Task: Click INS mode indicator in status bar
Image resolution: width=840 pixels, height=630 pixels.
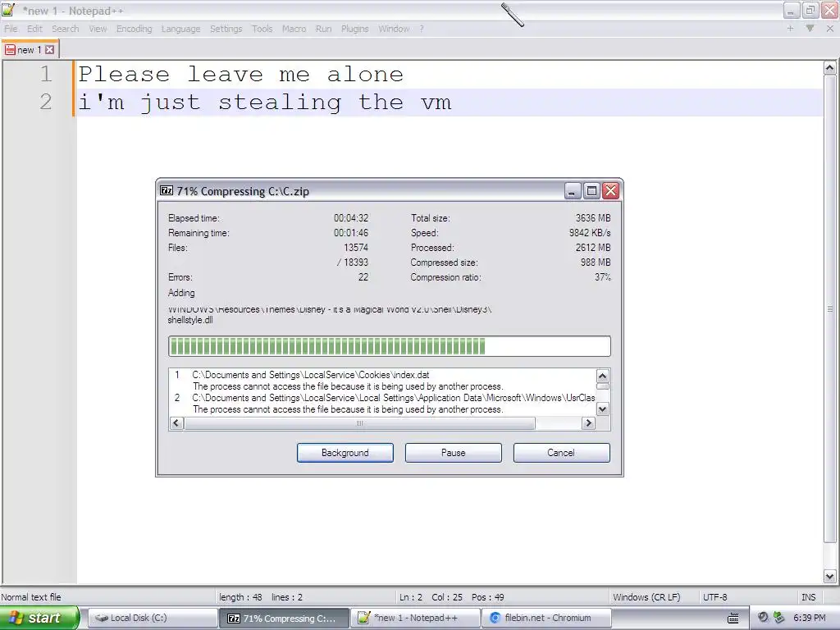Action: (808, 597)
